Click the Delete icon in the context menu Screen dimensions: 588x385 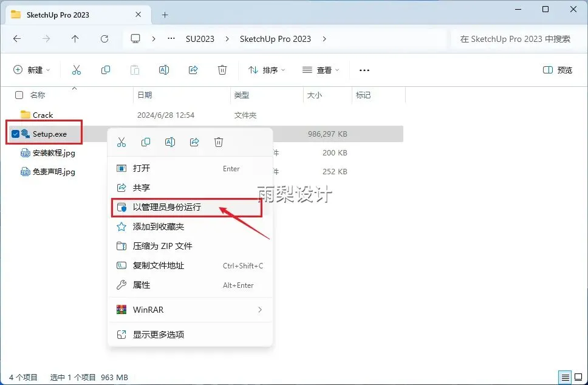[x=219, y=142]
